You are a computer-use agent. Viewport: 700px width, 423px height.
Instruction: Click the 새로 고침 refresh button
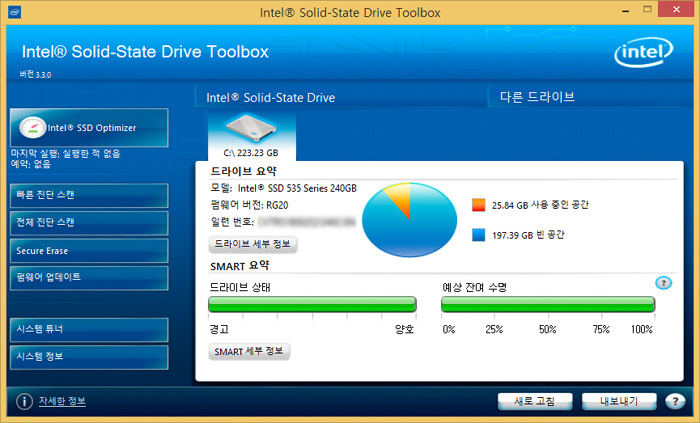tap(535, 401)
